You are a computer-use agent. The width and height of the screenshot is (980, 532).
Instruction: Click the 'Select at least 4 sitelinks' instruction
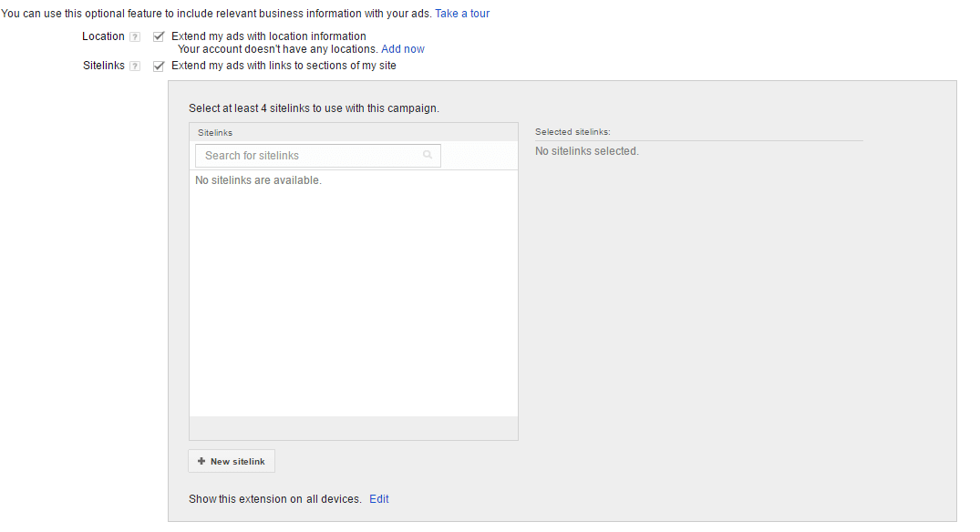(314, 108)
